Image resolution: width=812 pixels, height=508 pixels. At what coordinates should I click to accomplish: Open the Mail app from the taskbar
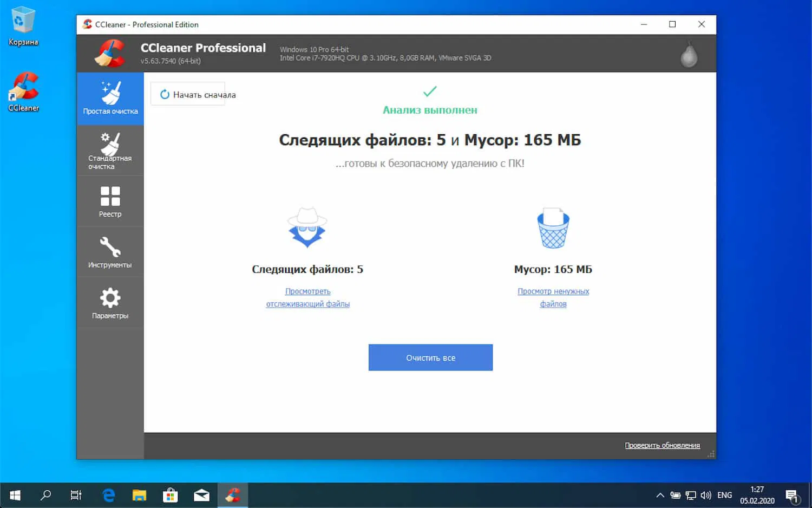point(201,494)
